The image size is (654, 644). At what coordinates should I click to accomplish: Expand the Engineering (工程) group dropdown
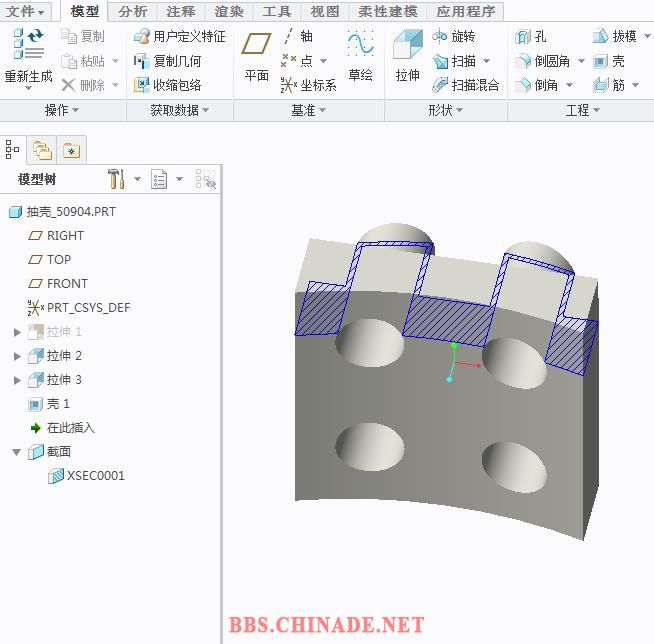click(582, 110)
